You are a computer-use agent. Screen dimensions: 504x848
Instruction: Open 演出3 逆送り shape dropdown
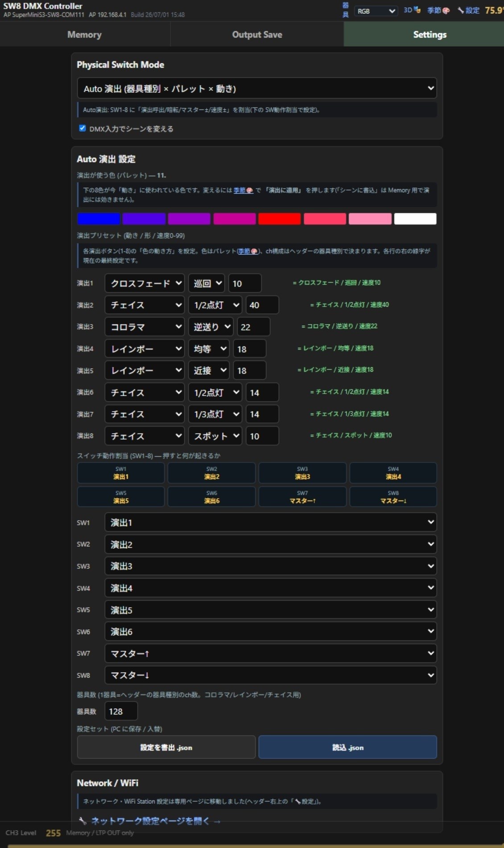211,327
